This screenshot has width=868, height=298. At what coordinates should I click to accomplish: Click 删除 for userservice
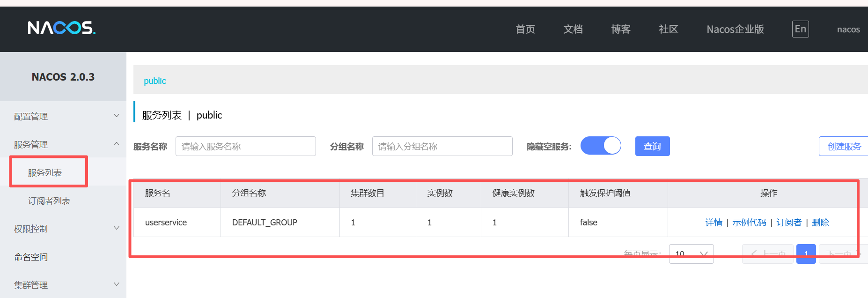(x=820, y=223)
